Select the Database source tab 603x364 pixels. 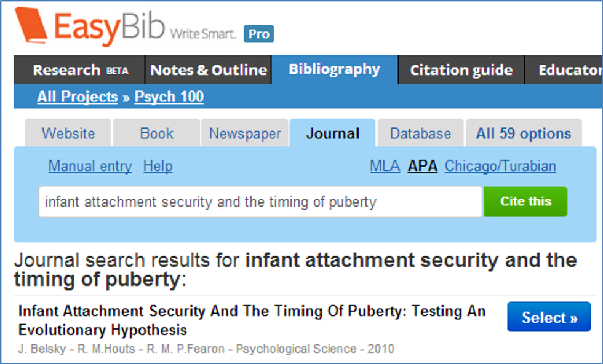(420, 133)
